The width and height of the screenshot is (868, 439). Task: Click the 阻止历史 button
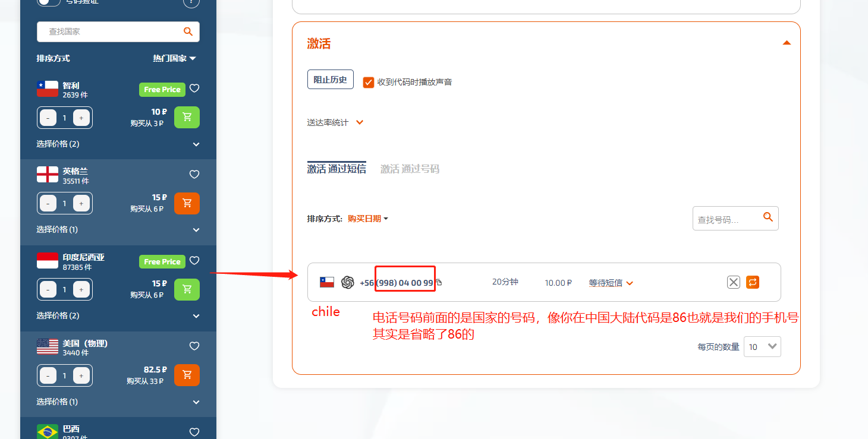331,80
